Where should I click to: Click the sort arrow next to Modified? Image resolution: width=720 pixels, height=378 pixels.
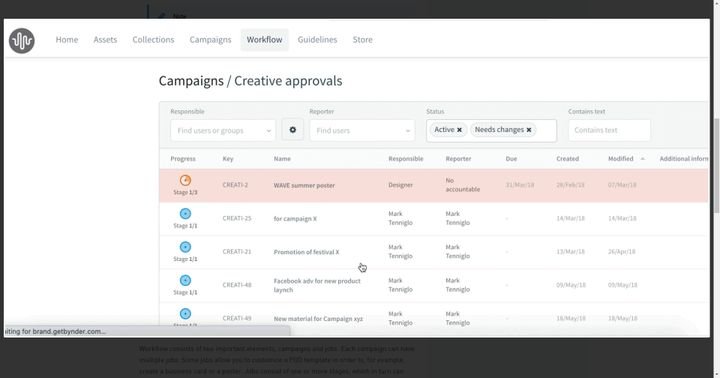click(x=642, y=159)
